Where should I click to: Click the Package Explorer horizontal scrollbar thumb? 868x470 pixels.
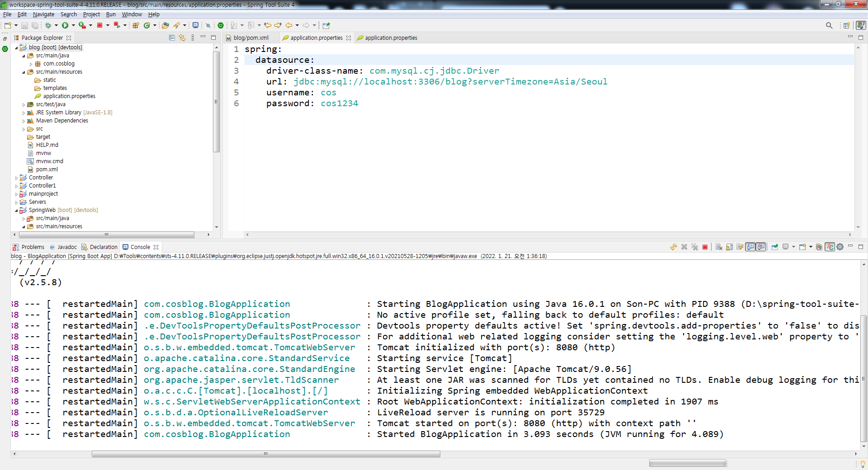coord(107,235)
